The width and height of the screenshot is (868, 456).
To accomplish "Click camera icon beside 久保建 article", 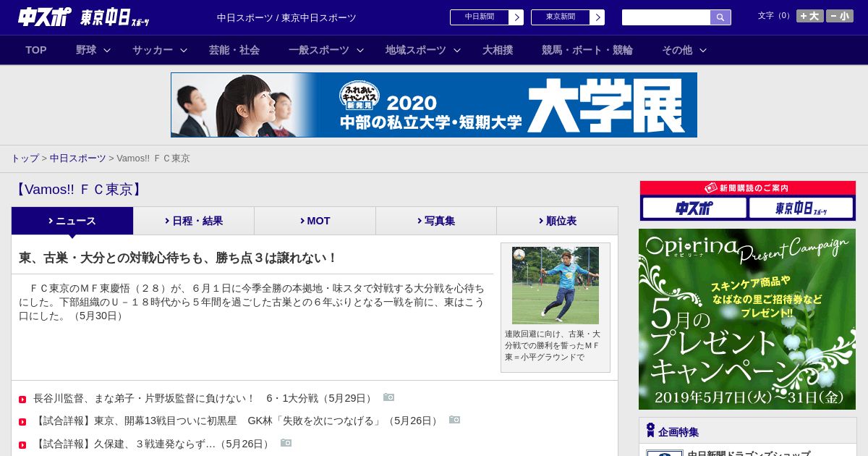I will [x=286, y=443].
